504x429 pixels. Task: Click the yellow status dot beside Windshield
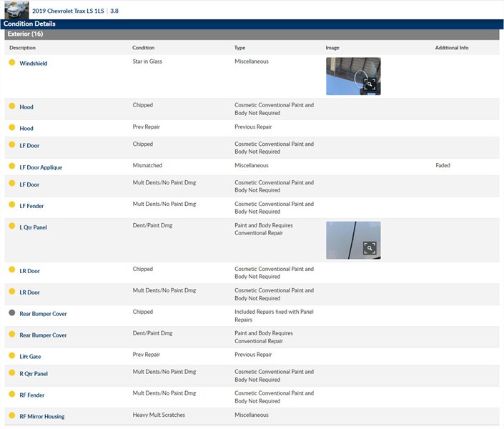tap(12, 63)
